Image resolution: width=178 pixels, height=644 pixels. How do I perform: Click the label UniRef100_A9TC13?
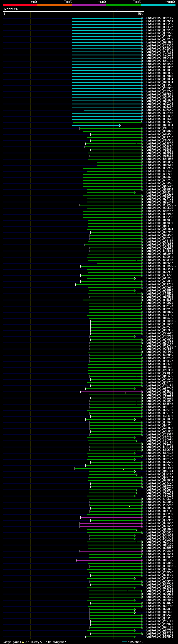click(x=160, y=119)
